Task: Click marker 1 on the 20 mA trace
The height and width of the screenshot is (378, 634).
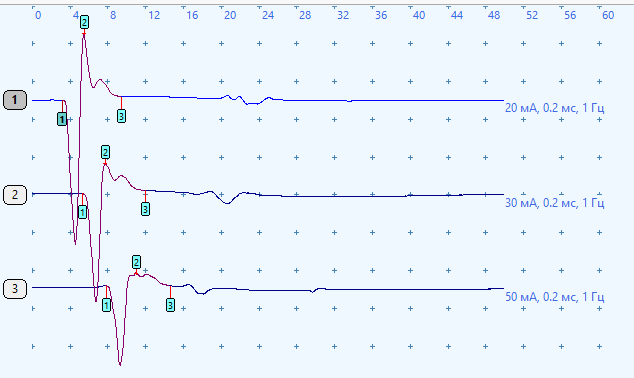Action: (x=61, y=119)
